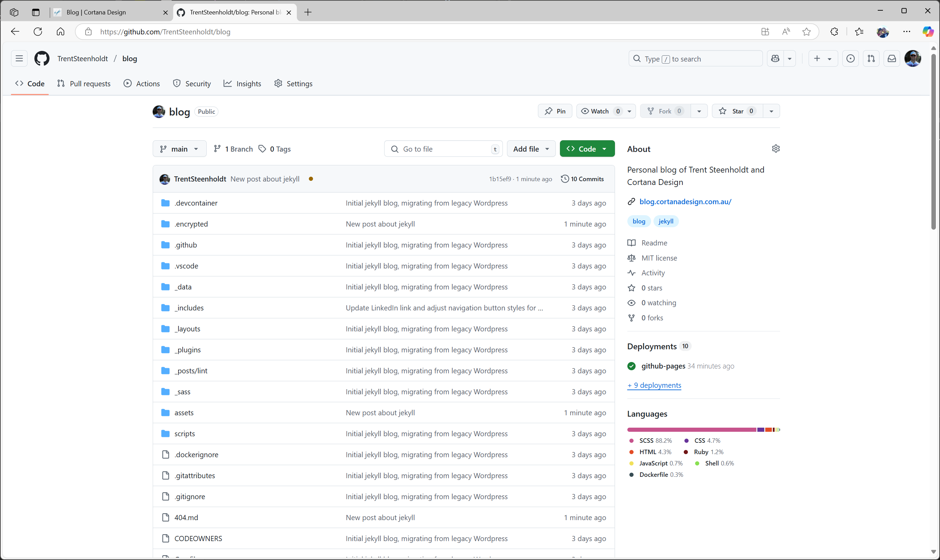Open the GitHub global navigation hamburger menu

[19, 58]
